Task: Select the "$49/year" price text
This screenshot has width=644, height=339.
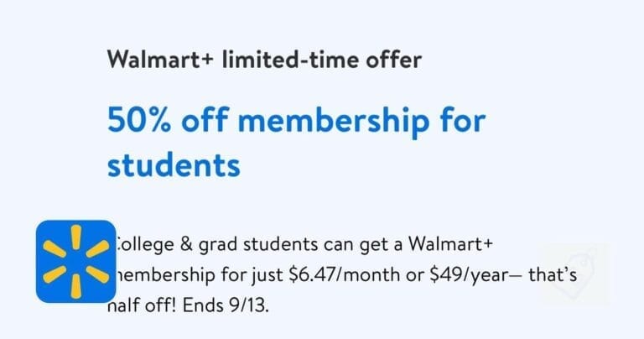Action: coord(469,275)
